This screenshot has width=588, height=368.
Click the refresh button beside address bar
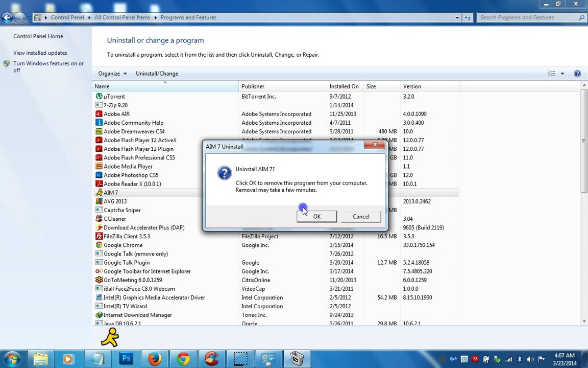(x=468, y=17)
